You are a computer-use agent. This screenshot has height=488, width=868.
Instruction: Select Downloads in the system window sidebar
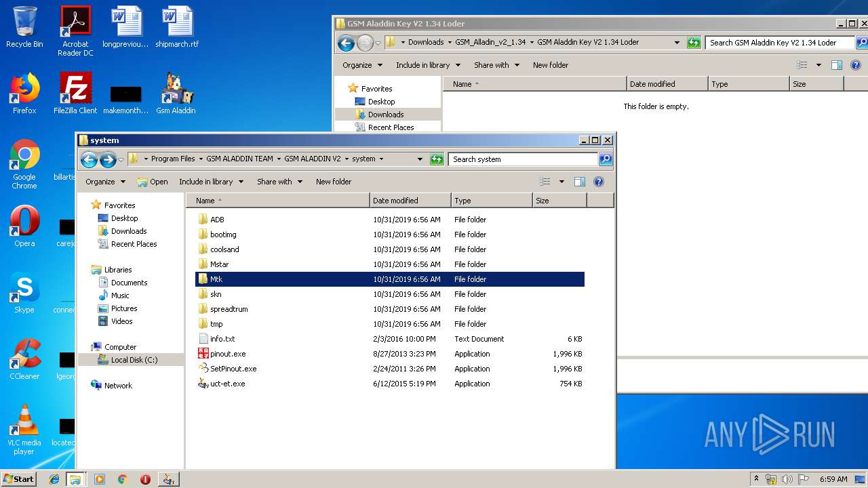click(129, 231)
